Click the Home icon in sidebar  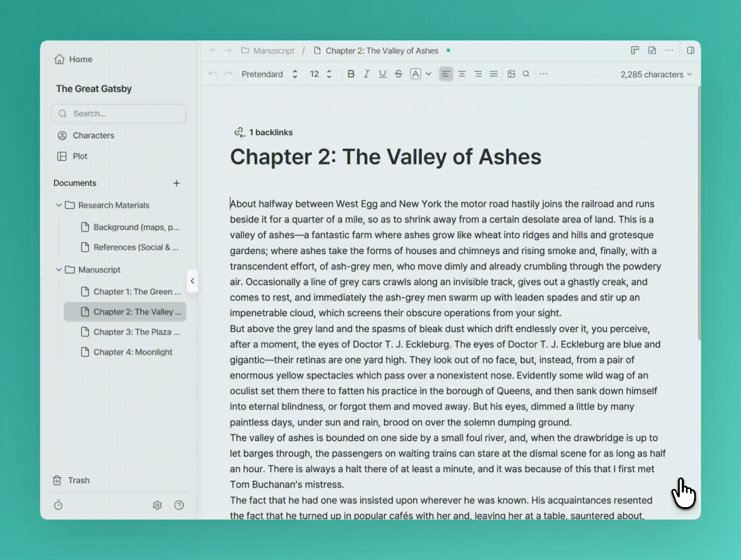point(60,59)
